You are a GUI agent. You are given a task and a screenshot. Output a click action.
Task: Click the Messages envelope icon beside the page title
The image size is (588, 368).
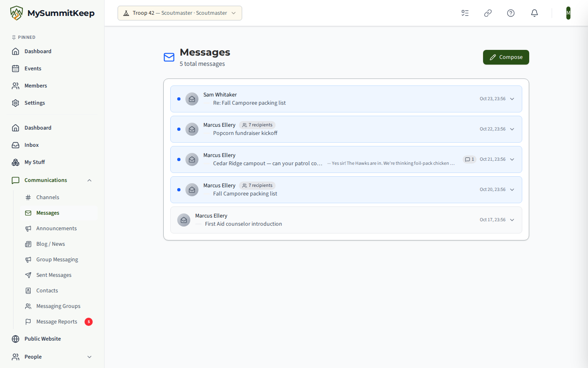pyautogui.click(x=169, y=57)
